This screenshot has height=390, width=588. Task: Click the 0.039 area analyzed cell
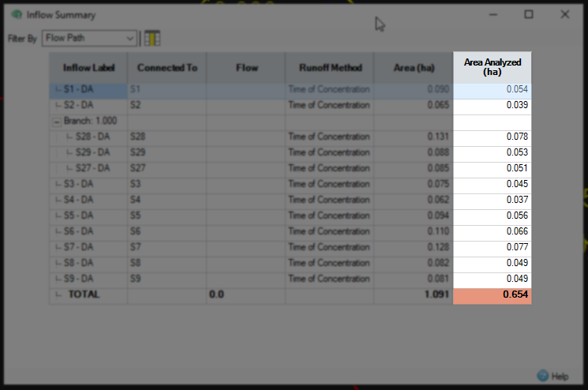point(492,105)
